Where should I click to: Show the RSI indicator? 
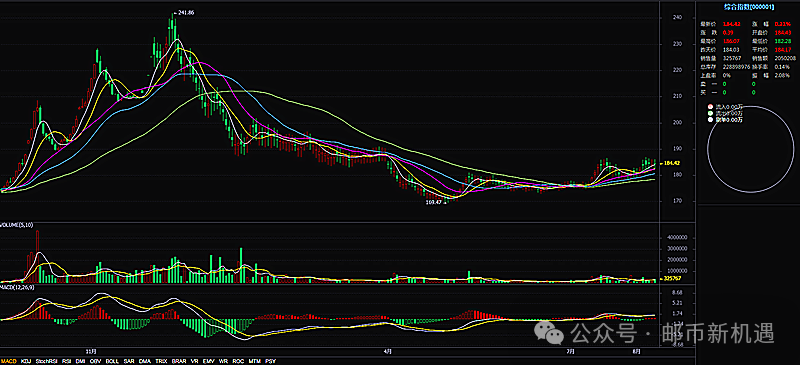66,361
